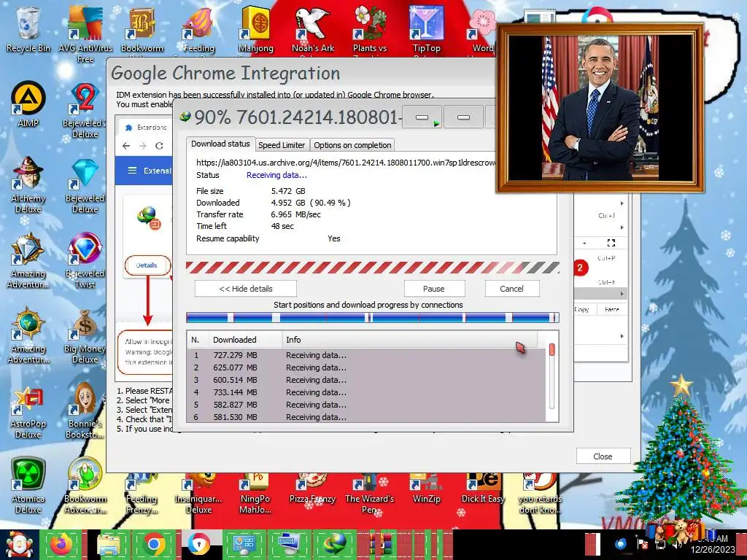Open the Big Money Deluxe shortcut

(85, 336)
